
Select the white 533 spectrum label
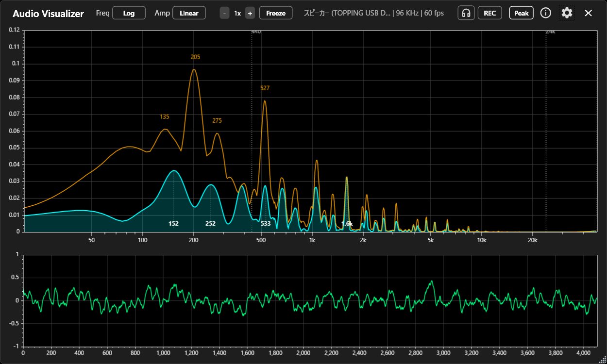click(x=266, y=223)
